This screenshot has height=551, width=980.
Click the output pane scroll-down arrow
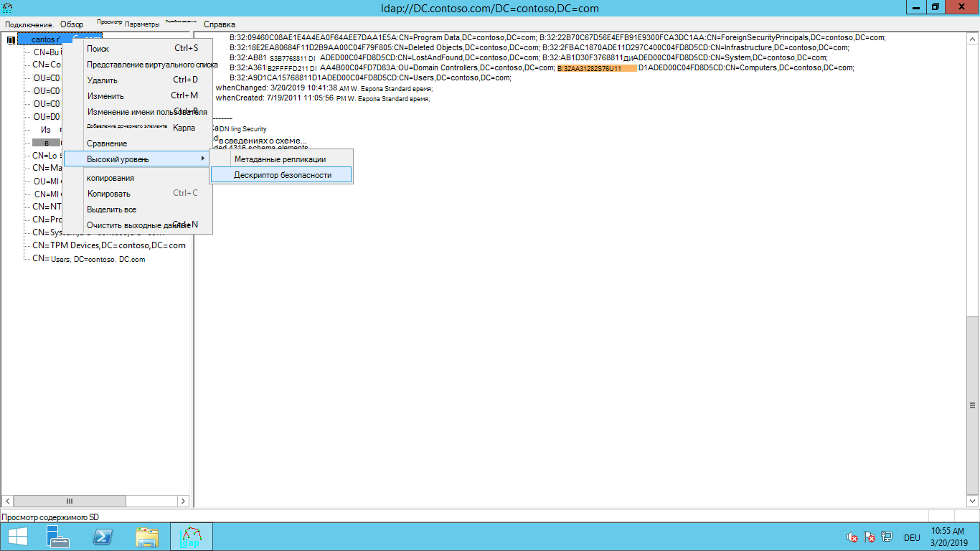coord(972,501)
